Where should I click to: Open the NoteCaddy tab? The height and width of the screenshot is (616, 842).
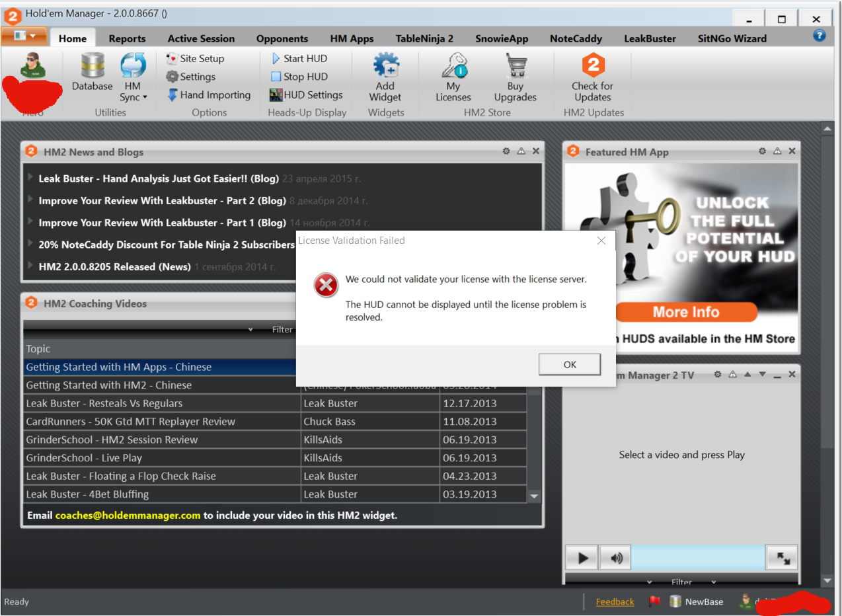(x=576, y=38)
